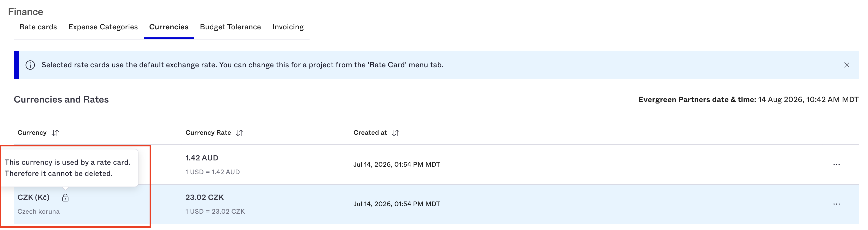Click the info icon in the blue banner
The height and width of the screenshot is (230, 868).
(x=30, y=65)
